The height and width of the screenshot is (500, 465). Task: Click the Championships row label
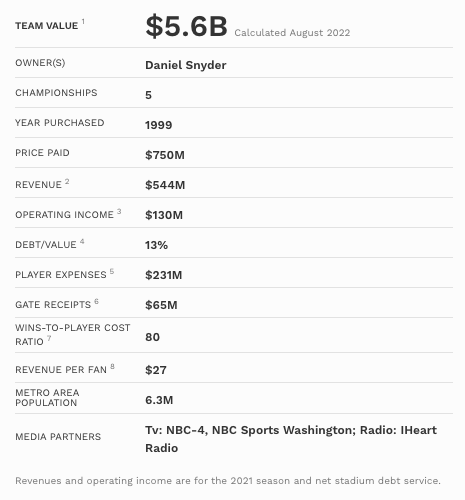pos(56,93)
